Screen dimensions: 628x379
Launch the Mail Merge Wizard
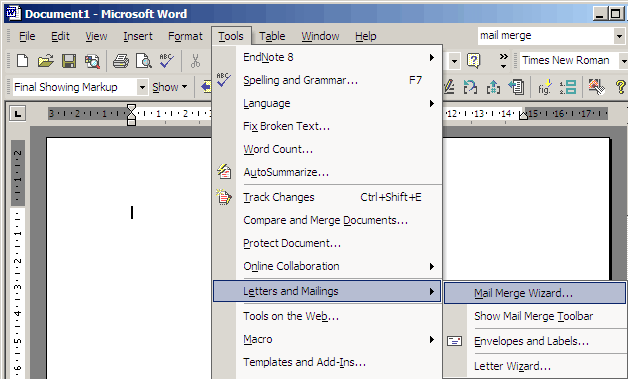[535, 293]
